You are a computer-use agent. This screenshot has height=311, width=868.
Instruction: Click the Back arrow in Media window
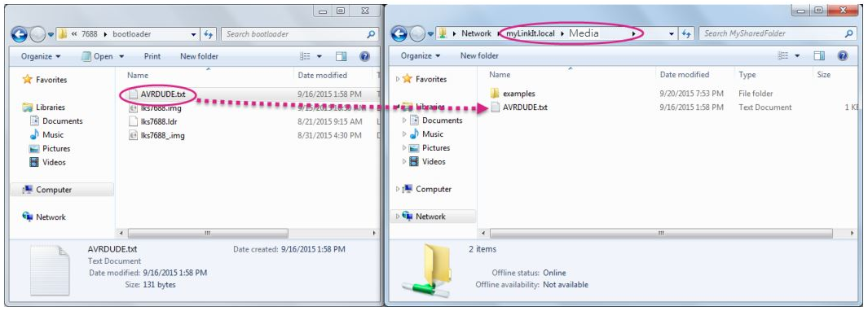(x=399, y=33)
